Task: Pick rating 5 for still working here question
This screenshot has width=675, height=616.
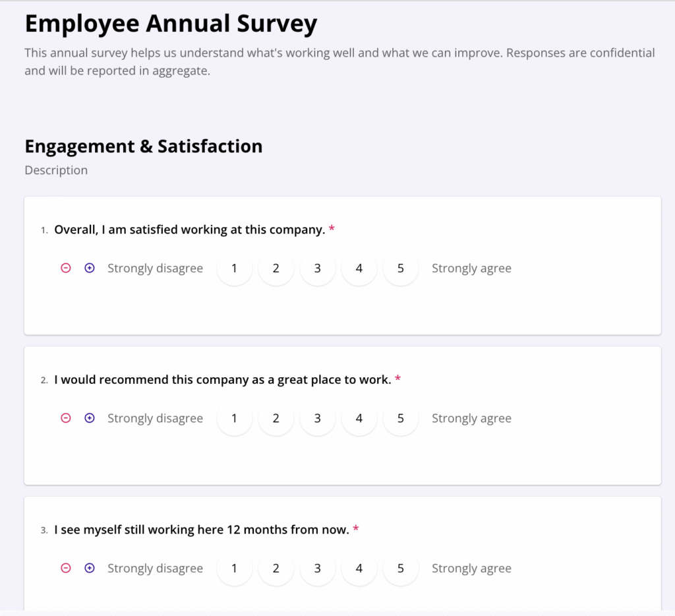Action: pyautogui.click(x=400, y=569)
